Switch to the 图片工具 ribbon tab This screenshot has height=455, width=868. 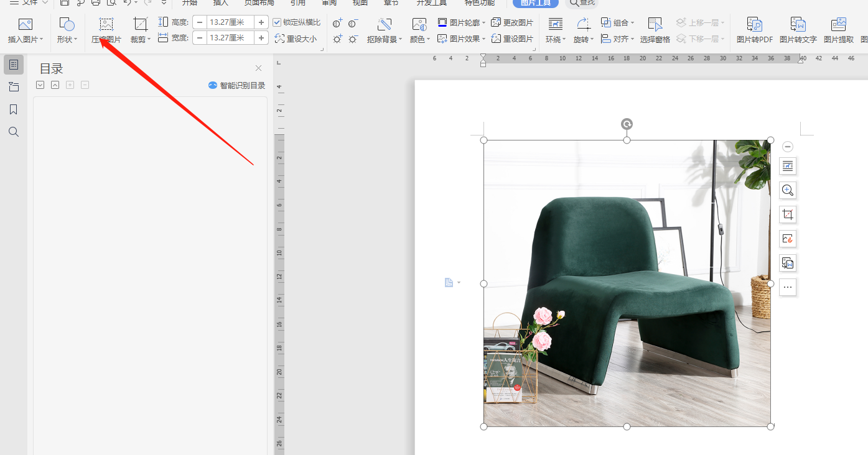(x=535, y=3)
